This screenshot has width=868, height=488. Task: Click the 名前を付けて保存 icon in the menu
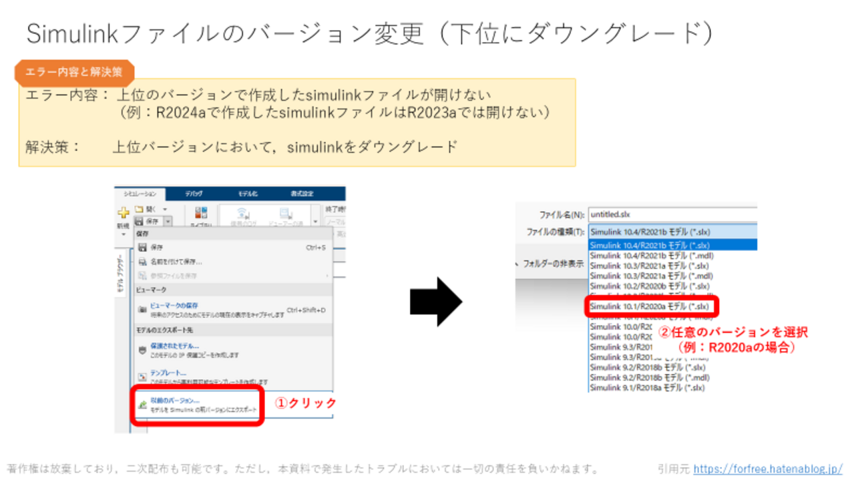pyautogui.click(x=142, y=262)
